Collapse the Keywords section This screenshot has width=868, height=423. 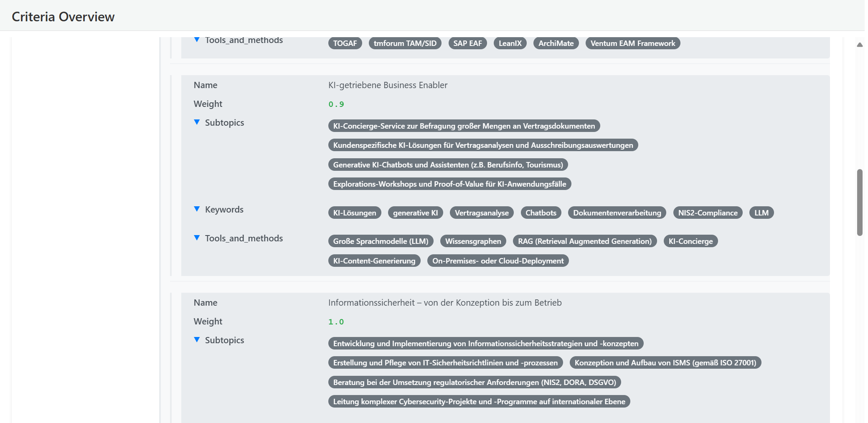click(x=197, y=209)
